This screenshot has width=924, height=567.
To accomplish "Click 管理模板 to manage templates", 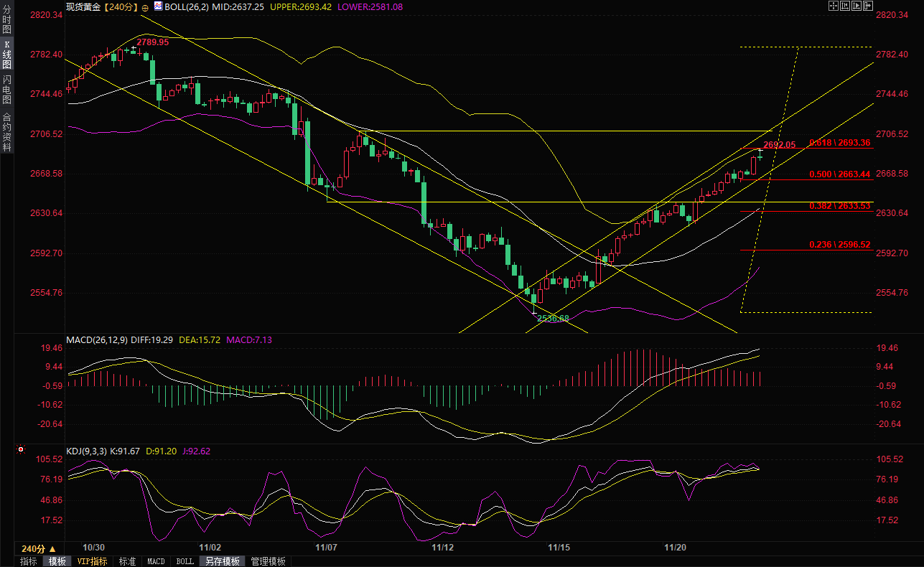I will click(x=268, y=561).
